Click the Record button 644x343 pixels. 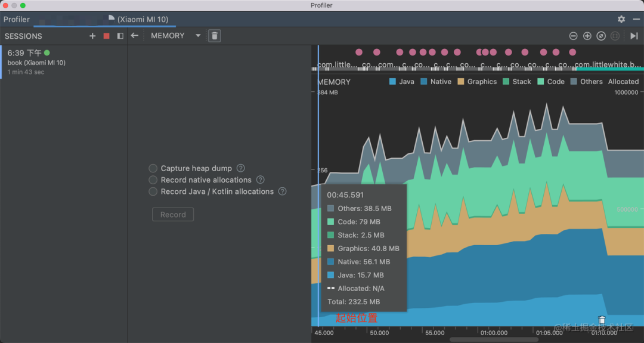pyautogui.click(x=173, y=214)
